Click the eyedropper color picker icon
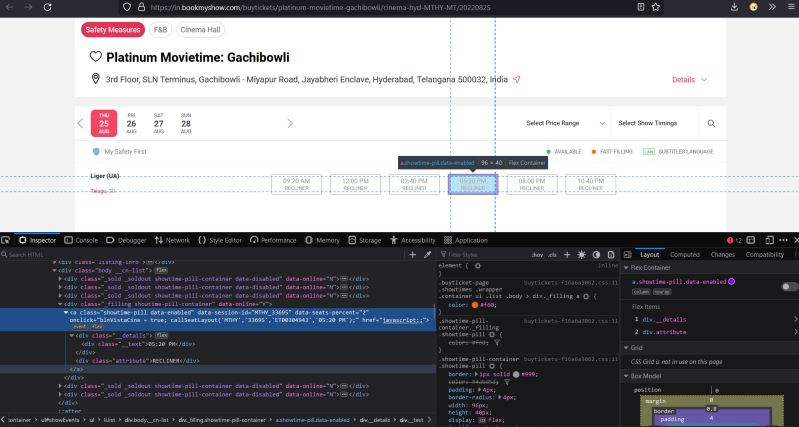Image resolution: width=799 pixels, height=427 pixels. click(428, 255)
